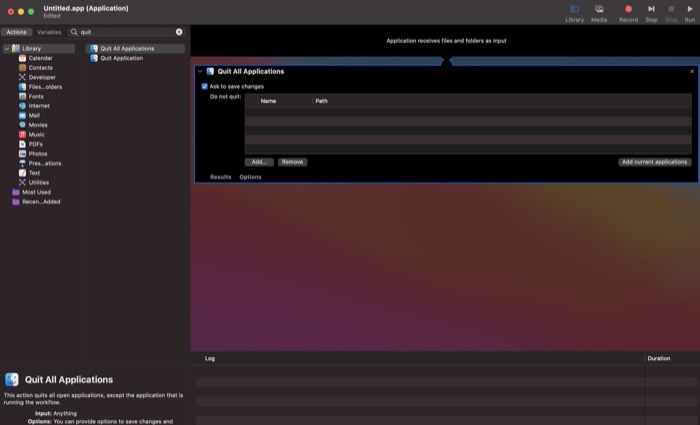
Task: Click the workflow input description text
Action: tap(446, 41)
